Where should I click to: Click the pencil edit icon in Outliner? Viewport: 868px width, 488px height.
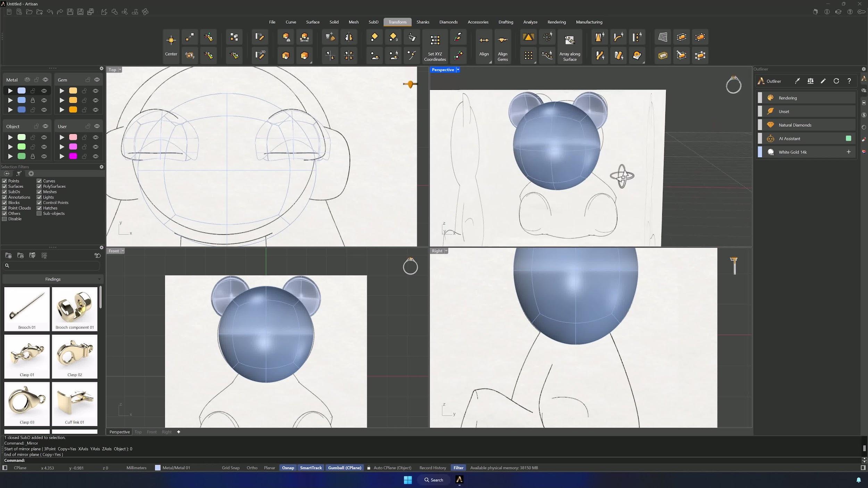[x=823, y=81]
